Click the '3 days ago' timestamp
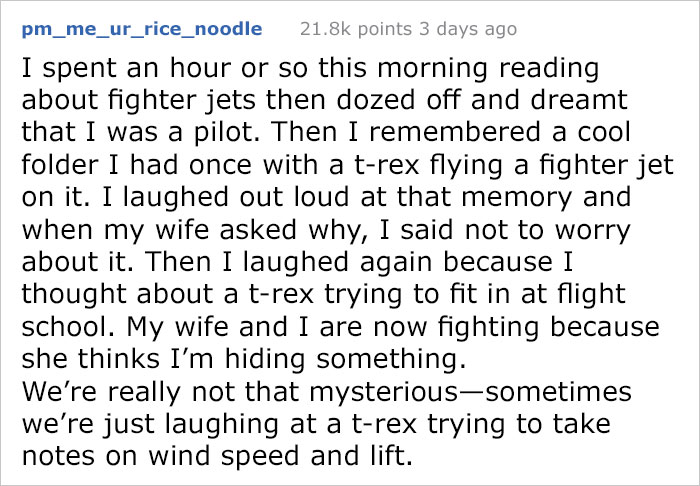Screen dimensions: 700x486 click(x=468, y=29)
